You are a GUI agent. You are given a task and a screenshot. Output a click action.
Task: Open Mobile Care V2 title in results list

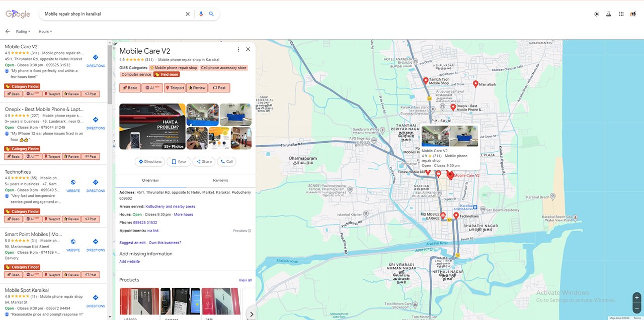click(x=21, y=47)
